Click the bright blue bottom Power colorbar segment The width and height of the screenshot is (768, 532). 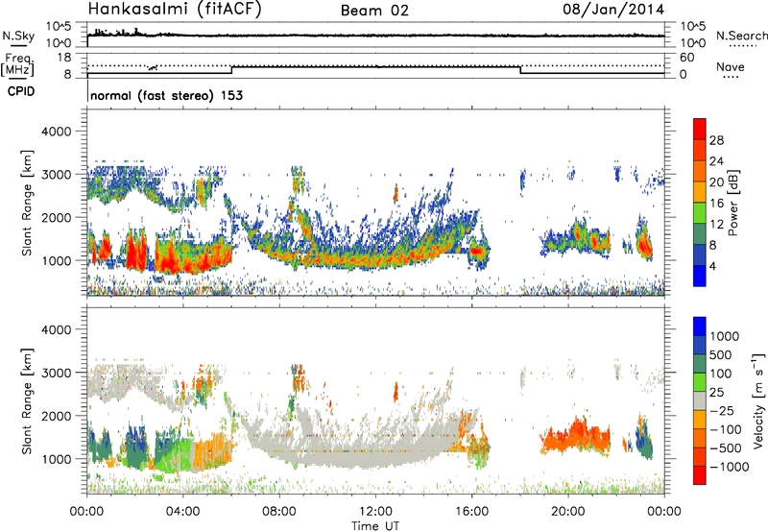700,277
